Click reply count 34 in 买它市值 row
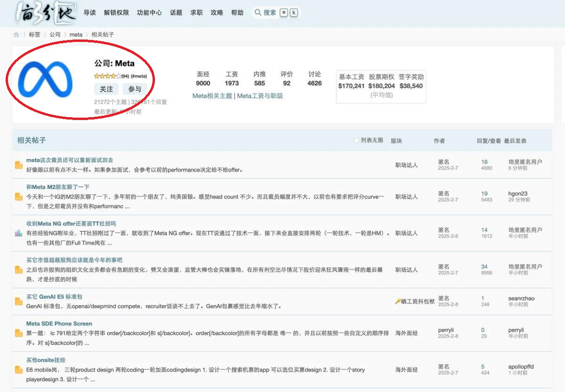The width and height of the screenshot is (565, 392). (484, 267)
